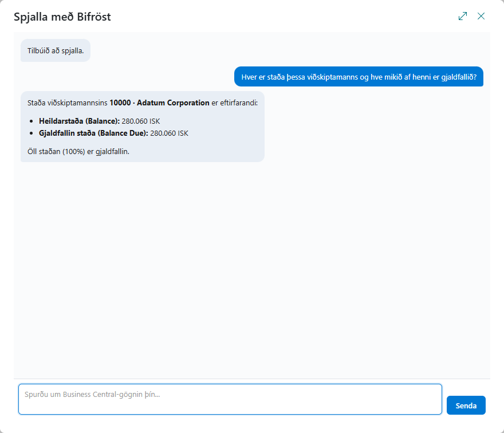Screen dimensions: 504x433
Task: Click the 280.060 ISK value beside Balance Due
Action: point(169,133)
